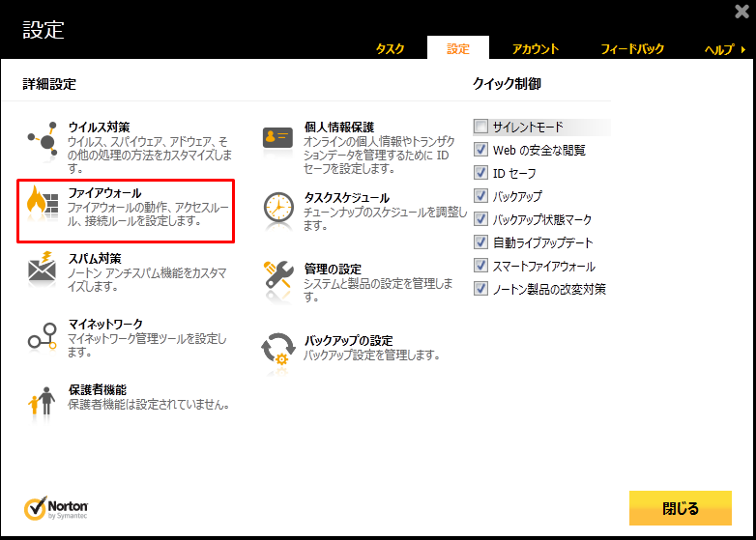Viewport: 756px width, 540px height.
Task: Click the バックアップの設定 sync gear icon
Action: pyautogui.click(x=278, y=349)
